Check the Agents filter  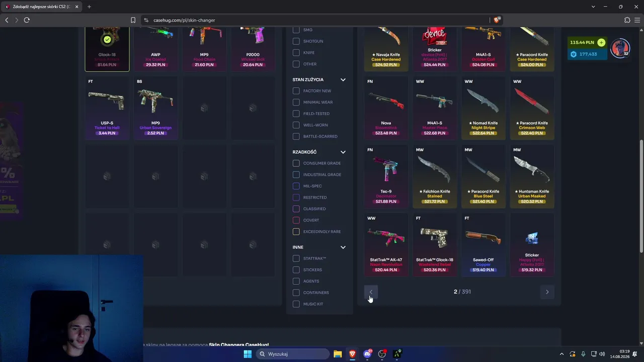tap(296, 281)
